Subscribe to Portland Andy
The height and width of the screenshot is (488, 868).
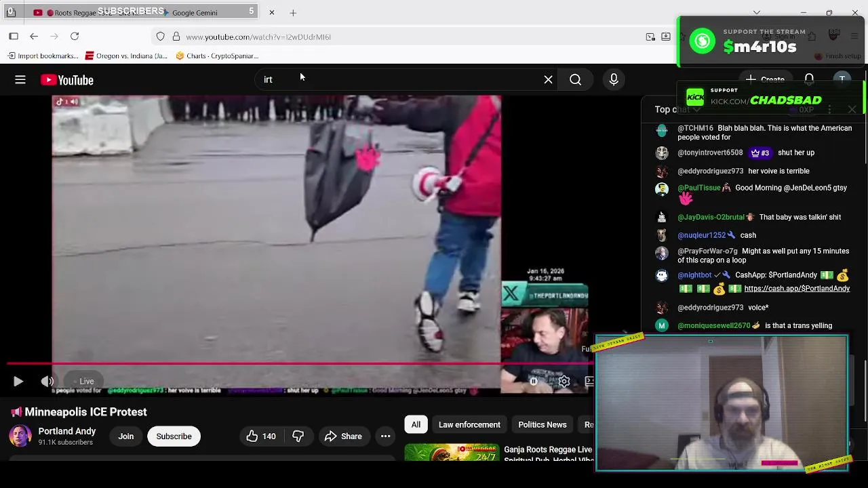[x=174, y=436]
